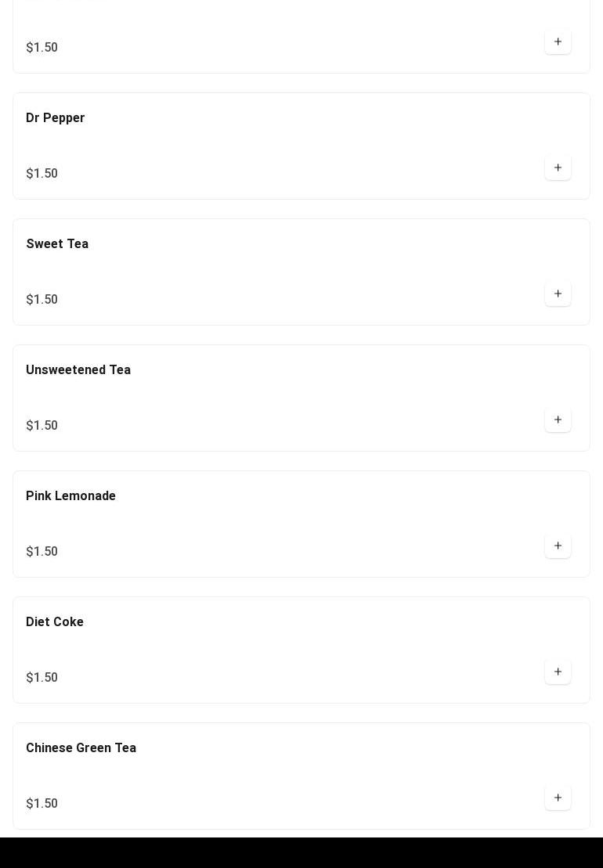Image resolution: width=603 pixels, height=868 pixels.
Task: Select the Diet Coke item name
Action: tap(55, 622)
